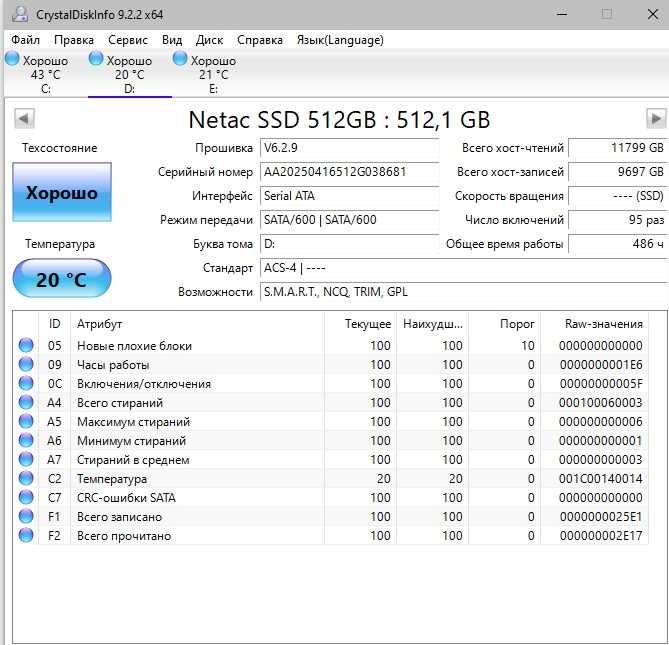Select the Минимум стираний attribute
The width and height of the screenshot is (669, 645).
(x=131, y=441)
